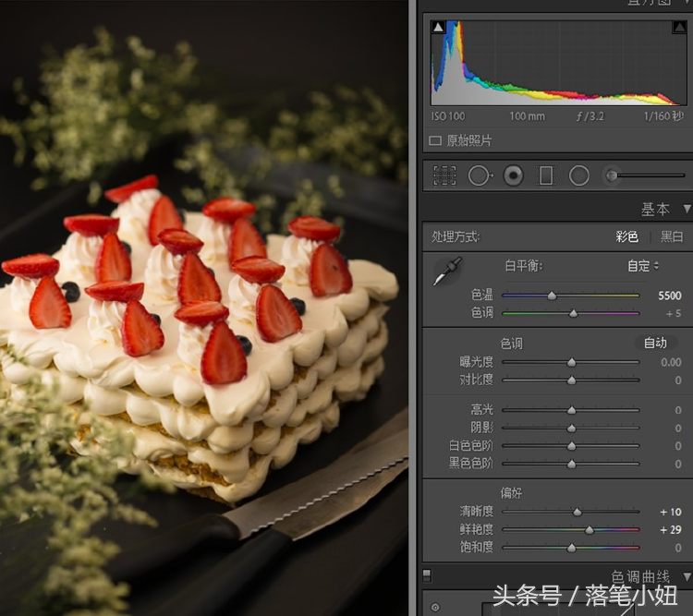Enable the 原始照片 checkbox
Image resolution: width=693 pixels, height=616 pixels.
tap(437, 141)
